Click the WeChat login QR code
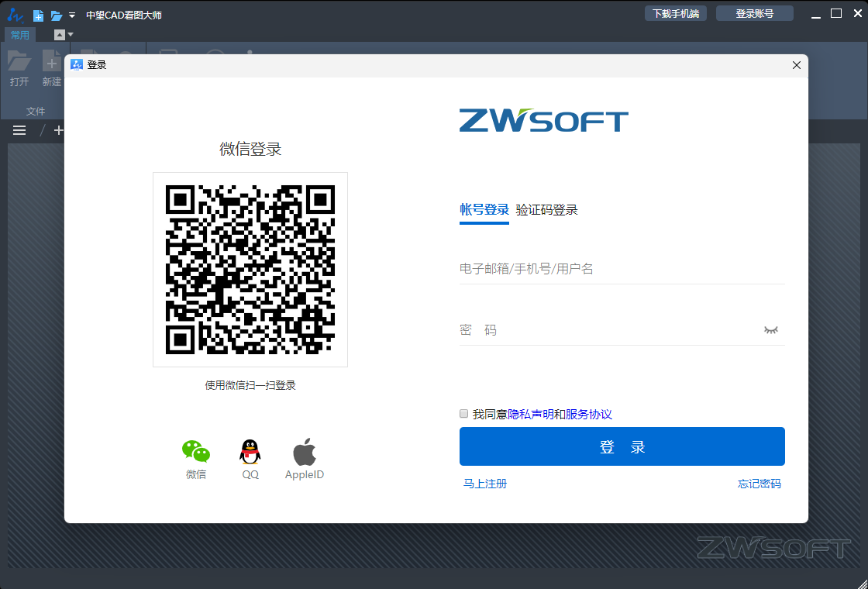The width and height of the screenshot is (868, 589). pyautogui.click(x=250, y=270)
